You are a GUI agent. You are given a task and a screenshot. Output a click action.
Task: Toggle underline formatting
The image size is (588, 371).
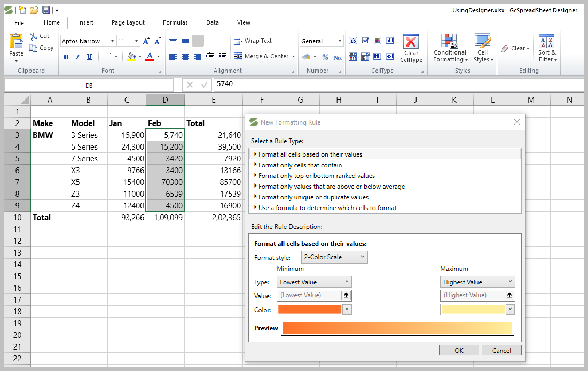(x=89, y=57)
